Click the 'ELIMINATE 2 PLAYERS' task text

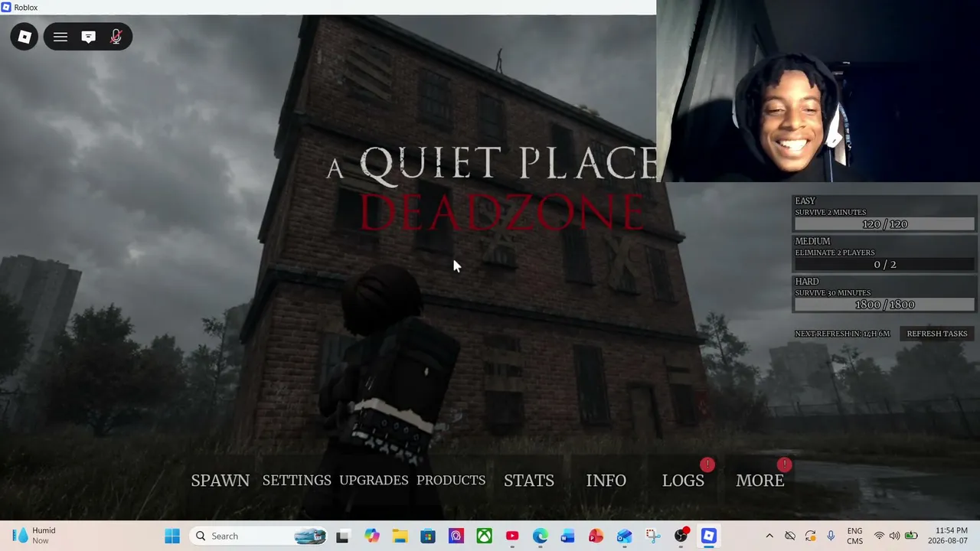pos(835,253)
